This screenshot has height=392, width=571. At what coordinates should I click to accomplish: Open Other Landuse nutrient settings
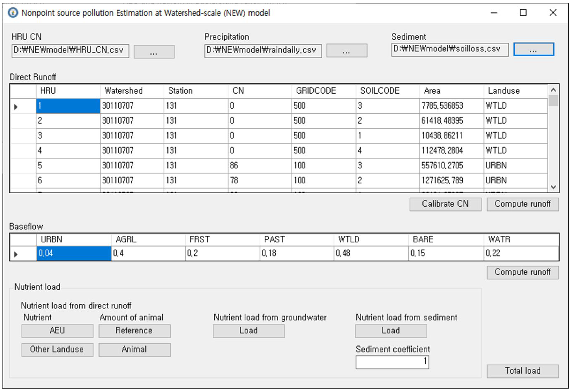[57, 350]
